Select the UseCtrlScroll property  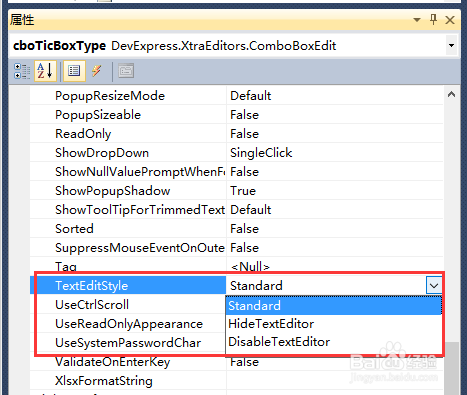click(x=128, y=305)
